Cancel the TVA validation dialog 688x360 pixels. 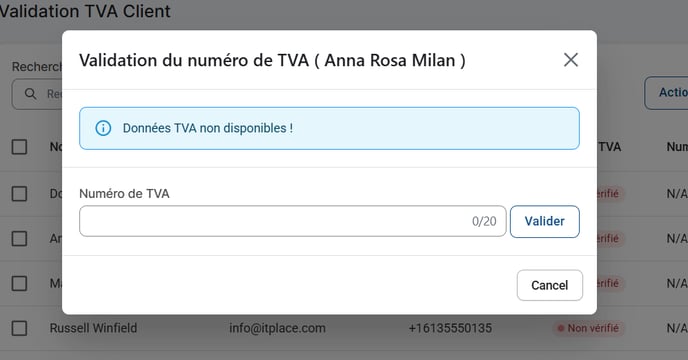[550, 285]
